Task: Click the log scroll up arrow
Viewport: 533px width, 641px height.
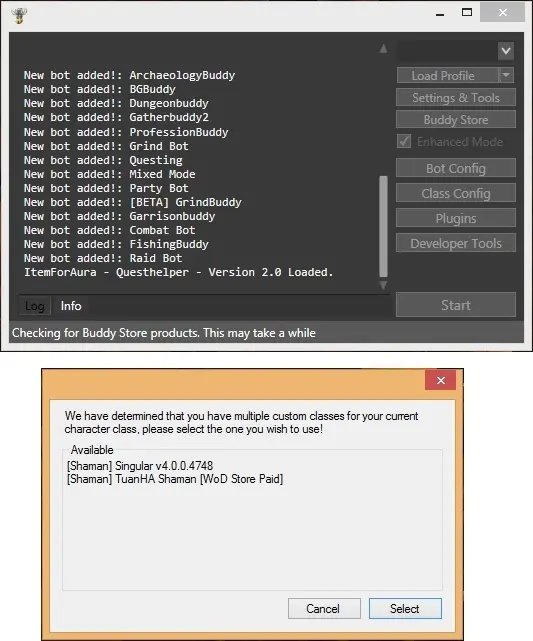Action: click(x=383, y=49)
